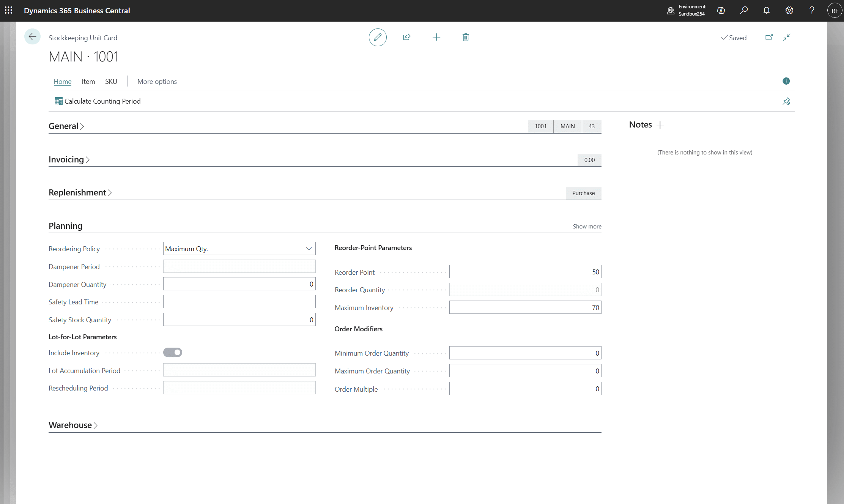The width and height of the screenshot is (844, 504).
Task: Toggle the Include Inventory switch
Action: (x=173, y=353)
